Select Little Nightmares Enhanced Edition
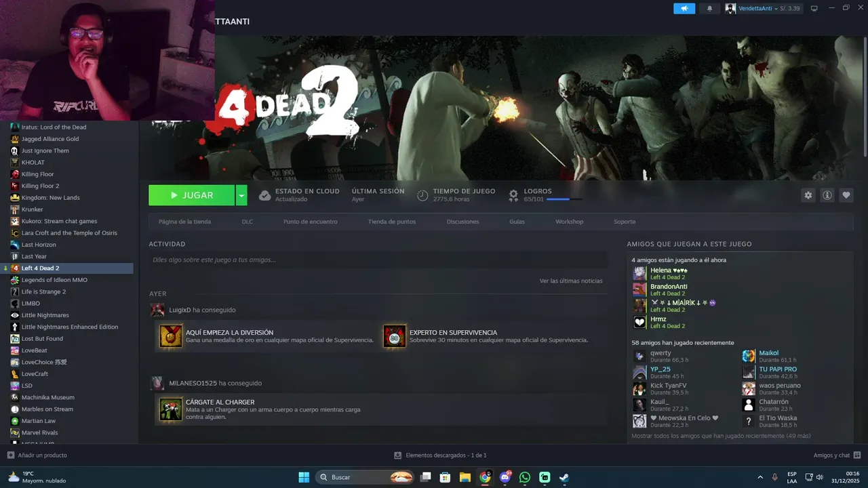The height and width of the screenshot is (488, 868). click(x=70, y=327)
